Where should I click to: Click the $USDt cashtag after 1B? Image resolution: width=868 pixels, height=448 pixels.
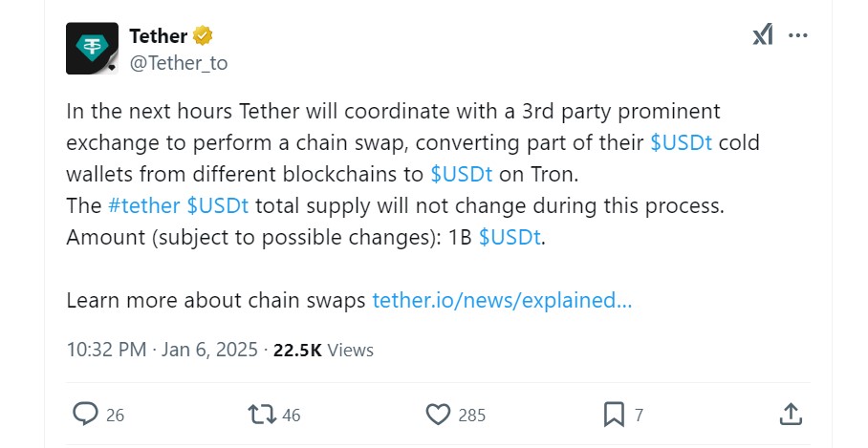click(x=510, y=237)
